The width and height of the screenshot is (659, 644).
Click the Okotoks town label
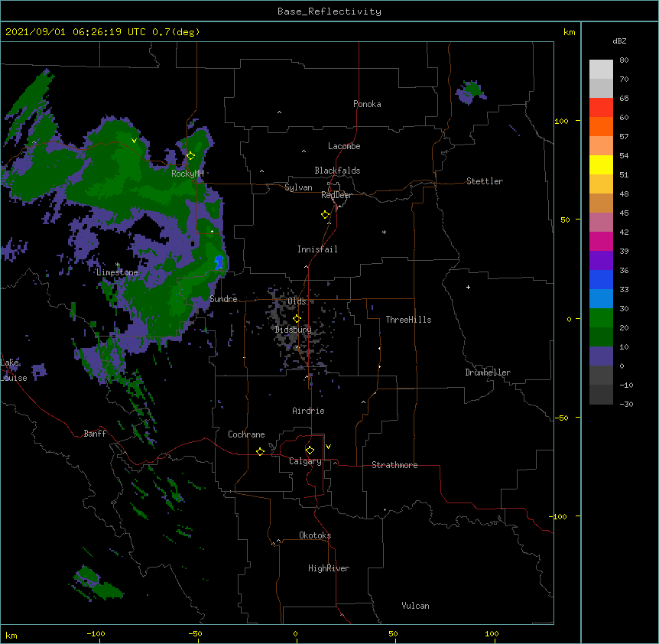[315, 535]
